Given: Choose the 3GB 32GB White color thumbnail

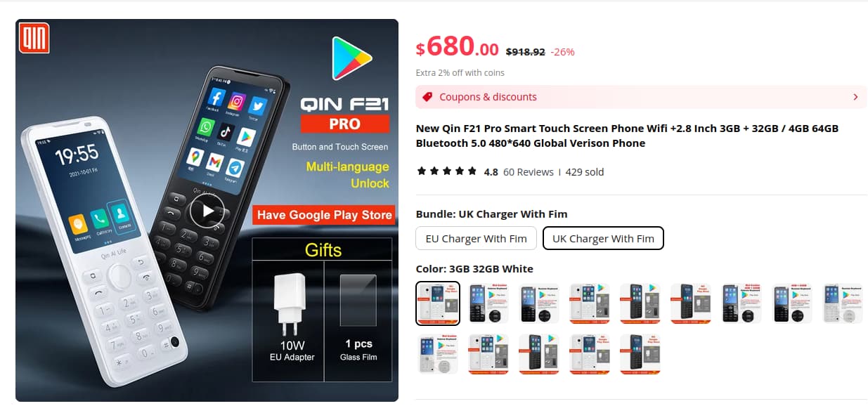Looking at the screenshot, I should (438, 303).
